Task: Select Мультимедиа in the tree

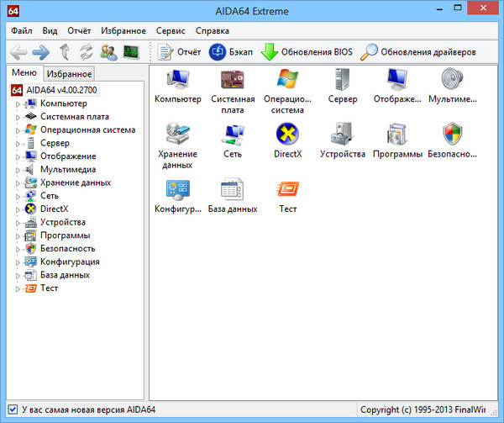Action: tap(67, 169)
